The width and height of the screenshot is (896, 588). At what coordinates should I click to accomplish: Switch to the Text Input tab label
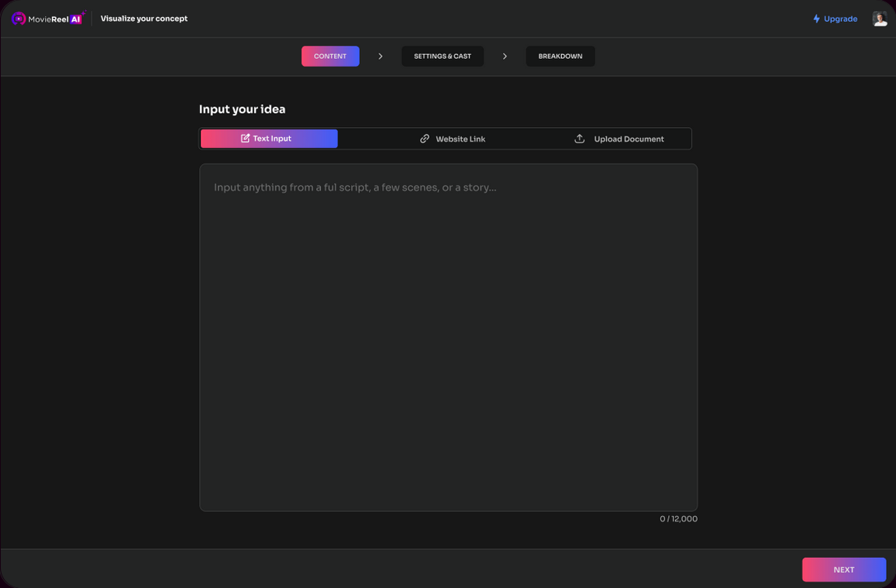272,139
